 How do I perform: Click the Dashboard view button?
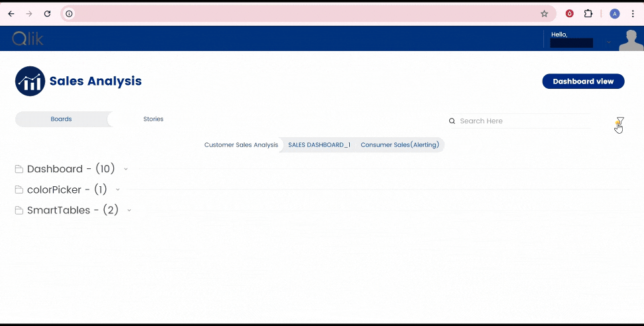tap(583, 81)
